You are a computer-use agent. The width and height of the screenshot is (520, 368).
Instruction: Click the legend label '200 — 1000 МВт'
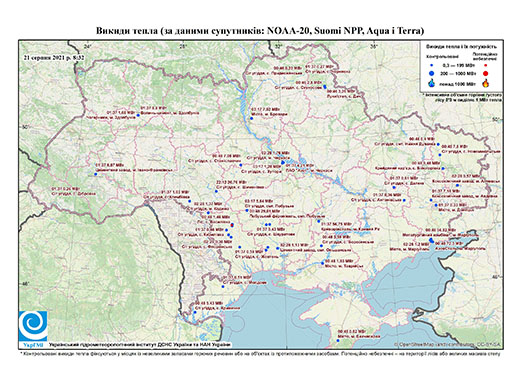coord(459,73)
